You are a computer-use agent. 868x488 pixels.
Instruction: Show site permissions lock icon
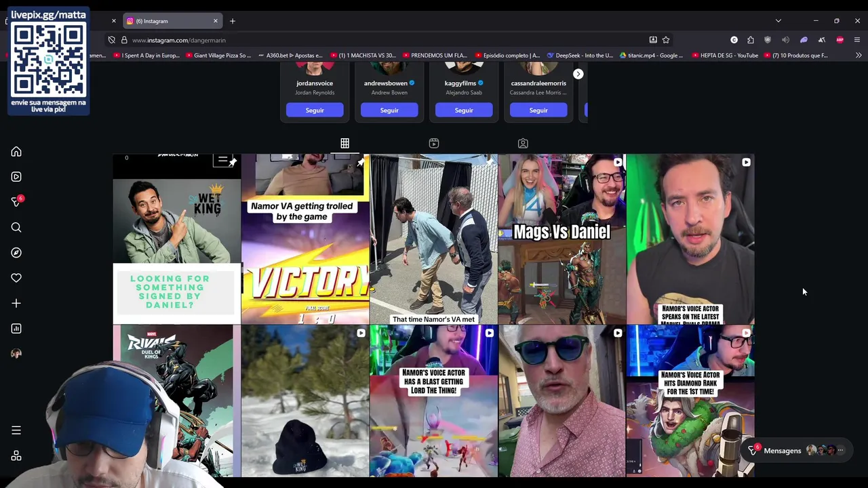tap(124, 40)
